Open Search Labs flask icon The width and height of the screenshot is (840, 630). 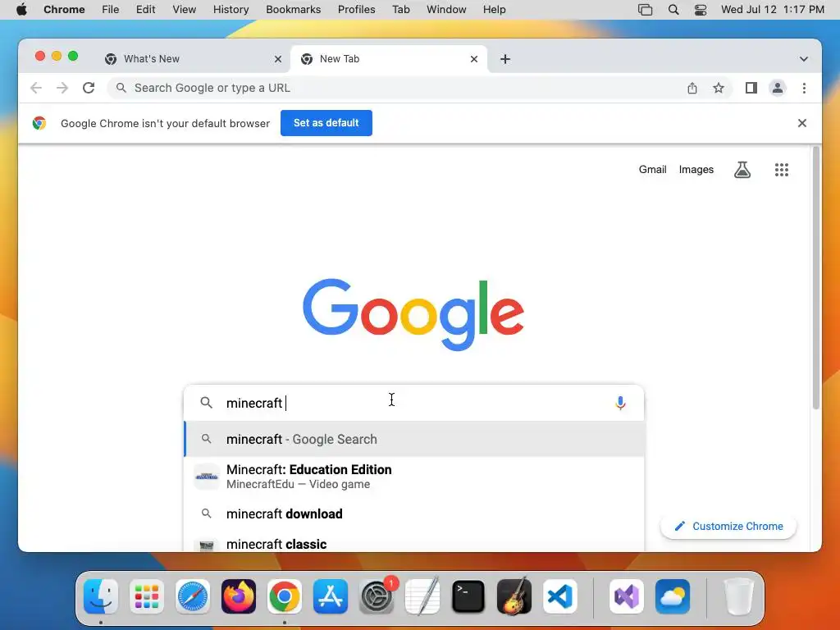click(742, 170)
